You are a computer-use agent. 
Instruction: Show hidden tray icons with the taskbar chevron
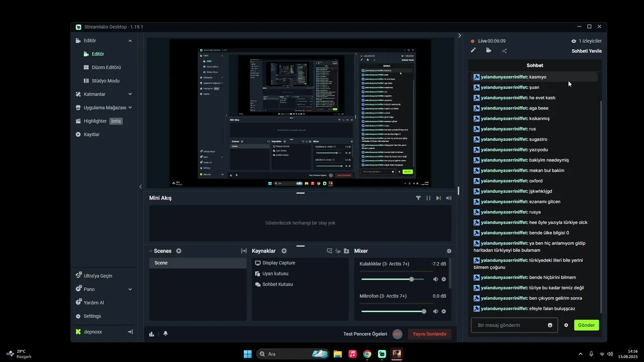click(x=581, y=354)
